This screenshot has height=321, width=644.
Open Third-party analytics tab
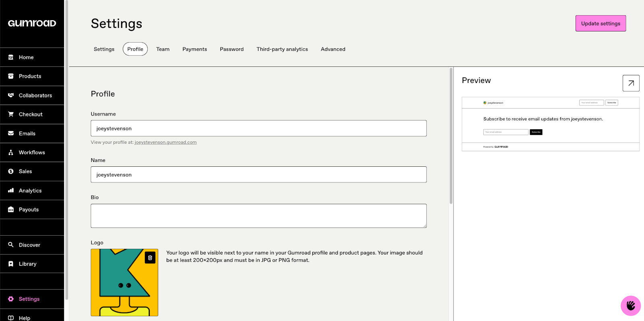pos(282,49)
